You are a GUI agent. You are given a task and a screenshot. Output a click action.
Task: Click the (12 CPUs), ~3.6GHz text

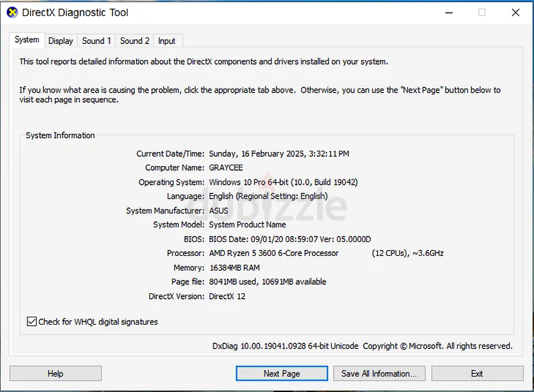[408, 253]
